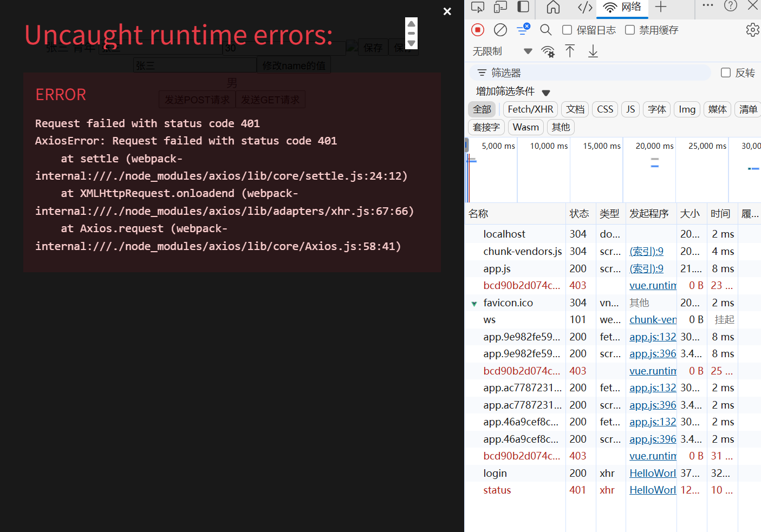Select the chunk-vendors.js request
761x532 pixels.
[x=613, y=251]
